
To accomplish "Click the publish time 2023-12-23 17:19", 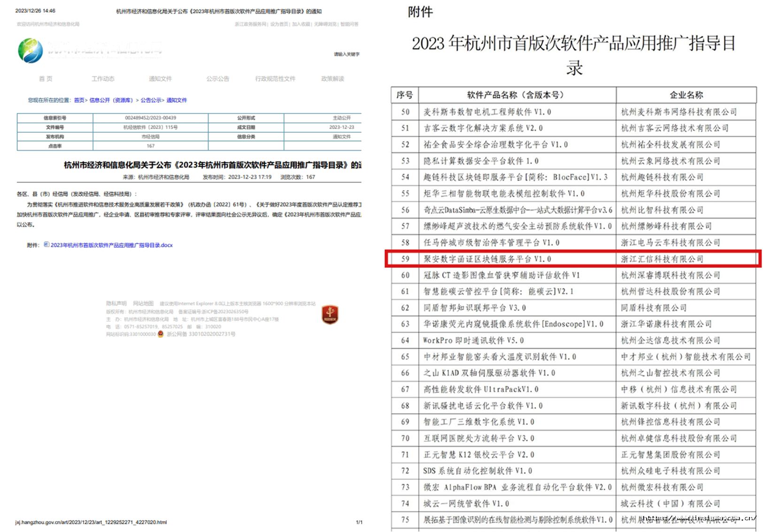I will (x=250, y=177).
